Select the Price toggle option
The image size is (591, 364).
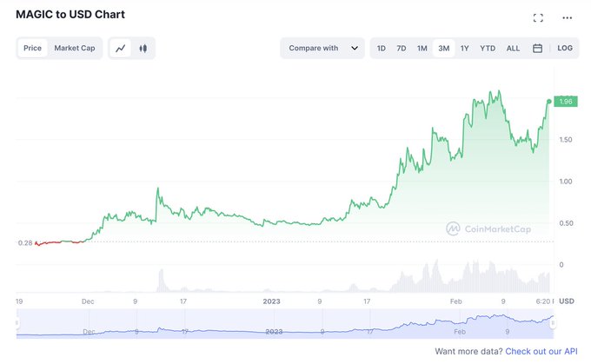tap(32, 49)
